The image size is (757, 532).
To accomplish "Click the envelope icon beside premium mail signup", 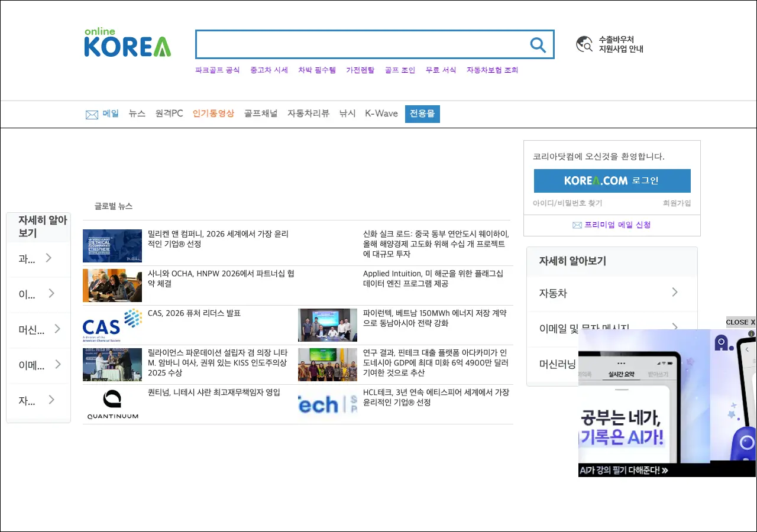I will pyautogui.click(x=577, y=225).
